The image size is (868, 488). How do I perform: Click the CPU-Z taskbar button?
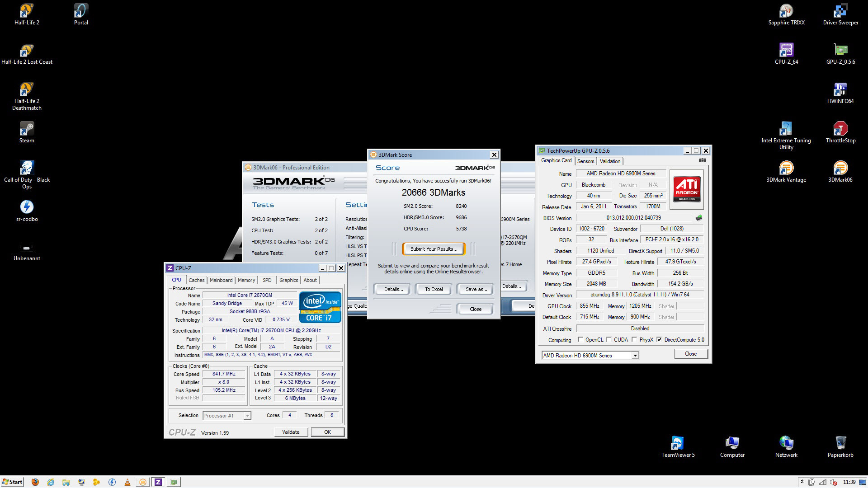point(158,482)
